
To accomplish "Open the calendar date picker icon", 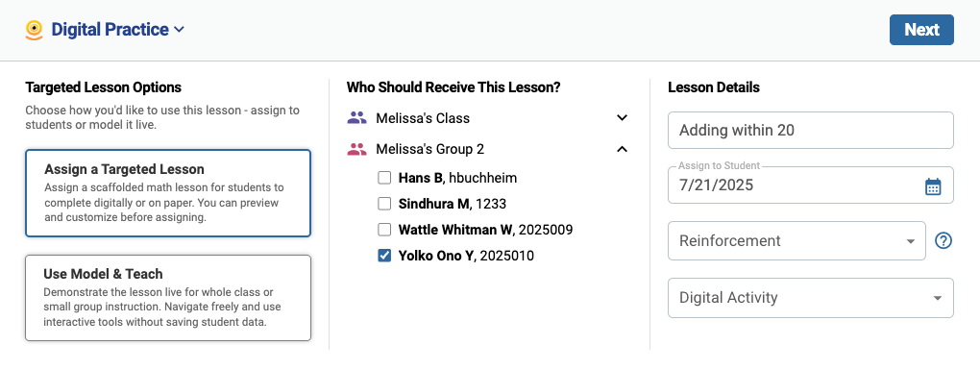I will (x=933, y=186).
